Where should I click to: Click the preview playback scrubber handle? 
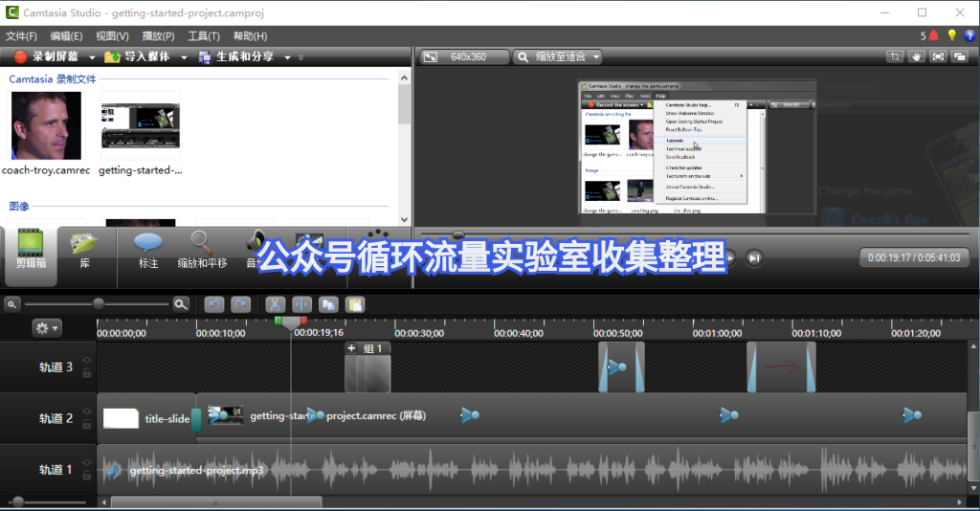point(458,234)
